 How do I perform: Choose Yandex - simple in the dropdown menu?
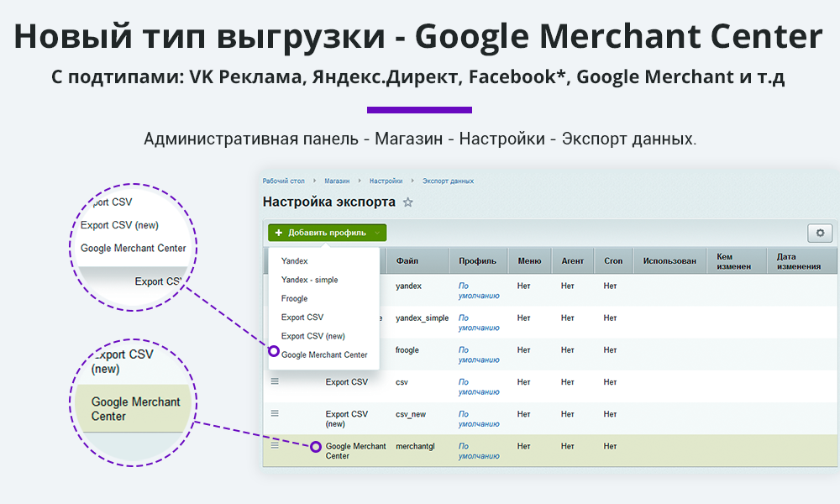click(x=309, y=280)
